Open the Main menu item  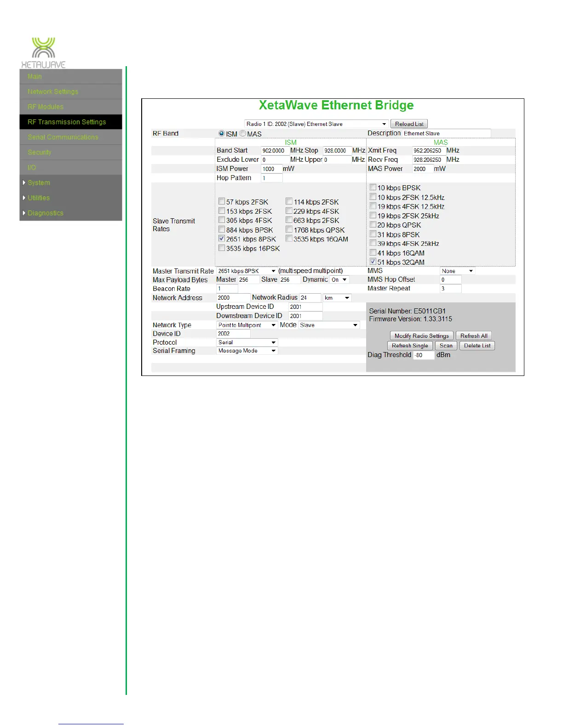(x=71, y=77)
